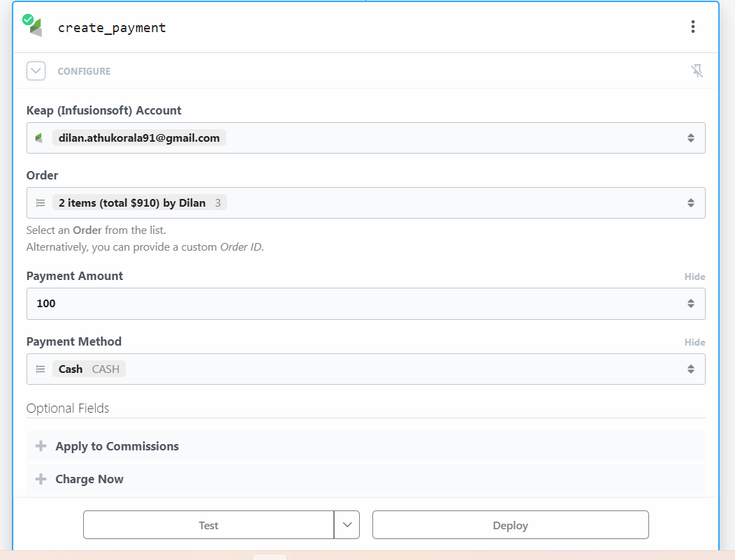
Task: Rename the create_payment step title
Action: click(x=112, y=28)
